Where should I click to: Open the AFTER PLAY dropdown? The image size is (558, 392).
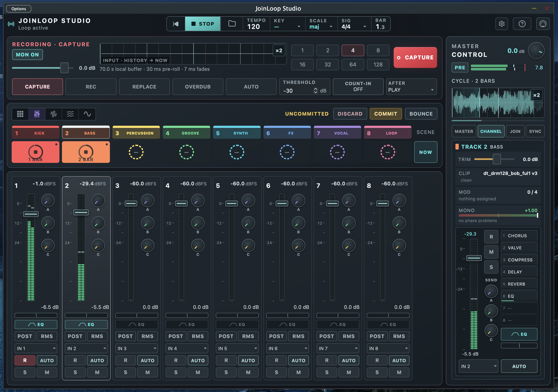411,86
